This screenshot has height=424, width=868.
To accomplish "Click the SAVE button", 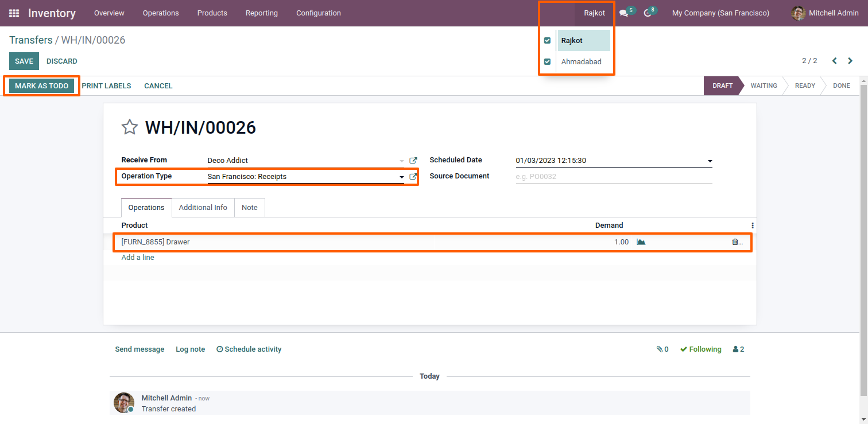I will coord(24,61).
